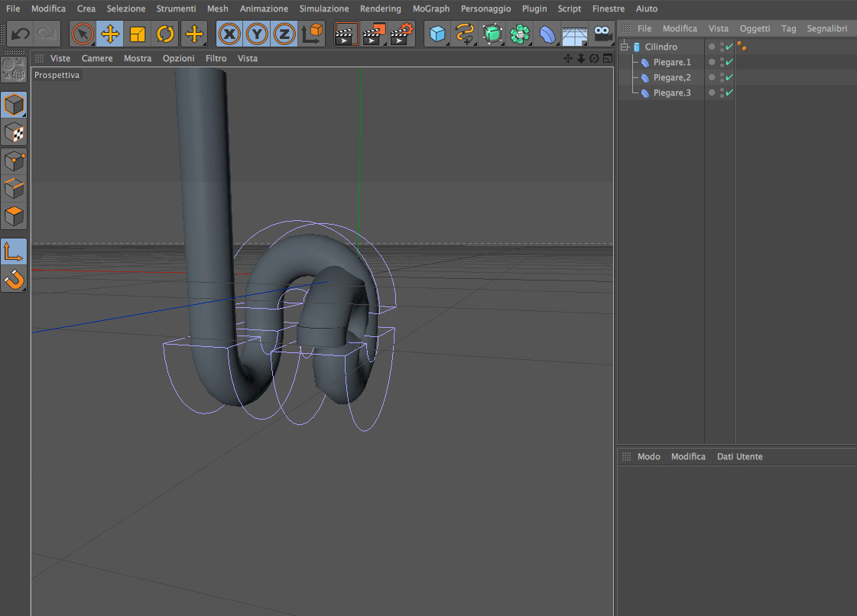This screenshot has height=616, width=857.
Task: Click Dati Utente in attributes panel
Action: [x=739, y=456]
